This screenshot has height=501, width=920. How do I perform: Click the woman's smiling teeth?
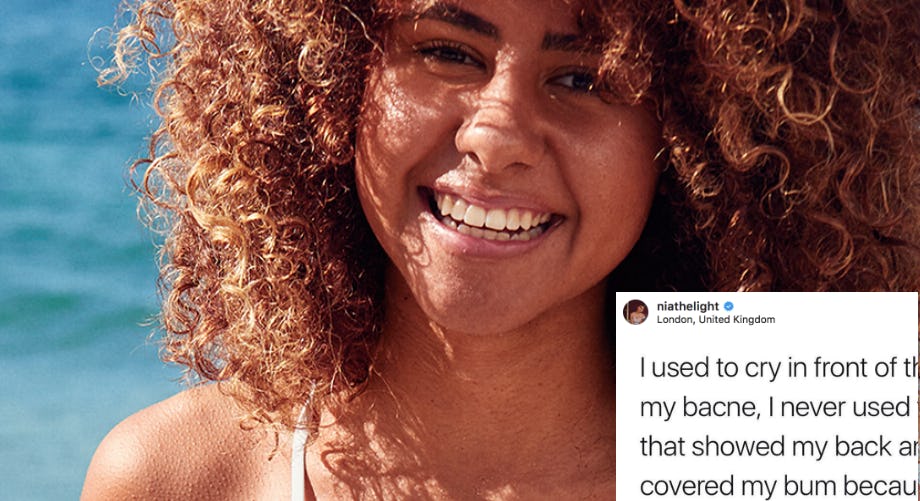tap(493, 218)
